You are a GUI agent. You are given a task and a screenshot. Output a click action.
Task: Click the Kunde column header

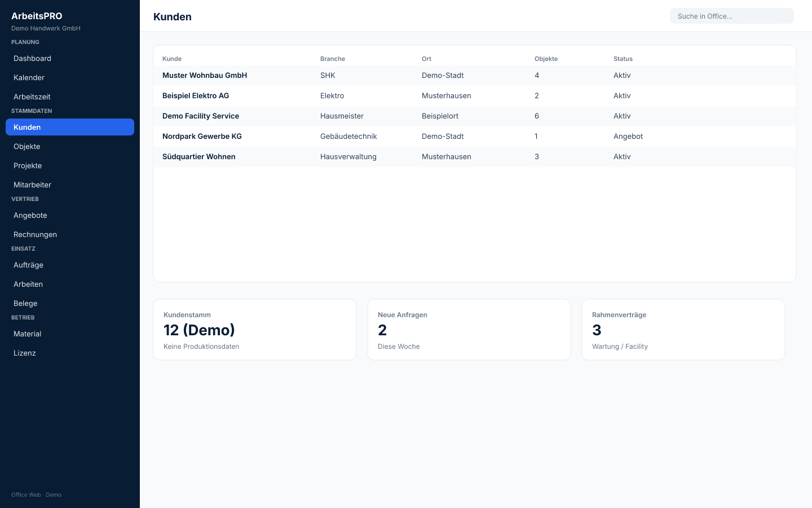tap(172, 59)
